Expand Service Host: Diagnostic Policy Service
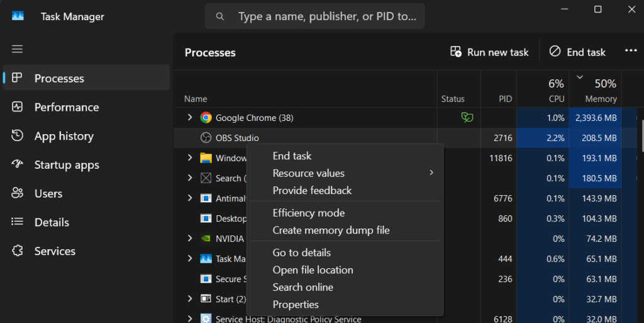 (190, 319)
